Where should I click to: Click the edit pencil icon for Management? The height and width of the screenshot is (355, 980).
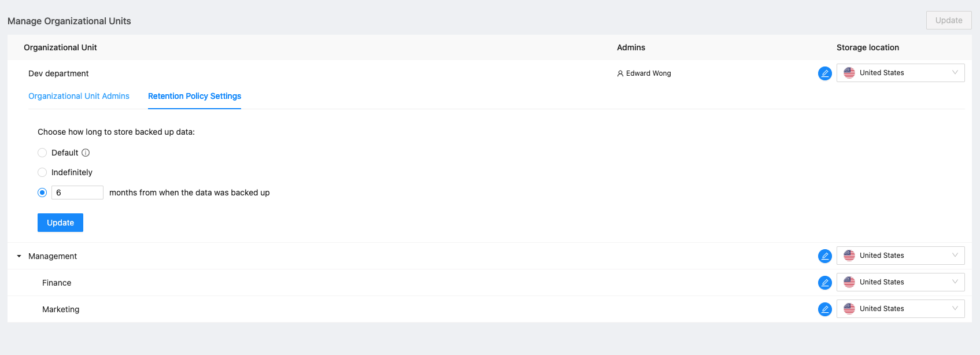824,256
